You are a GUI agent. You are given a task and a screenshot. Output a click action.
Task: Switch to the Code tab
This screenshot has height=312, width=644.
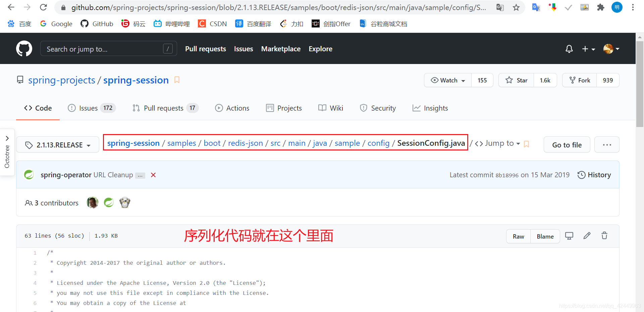click(x=38, y=108)
